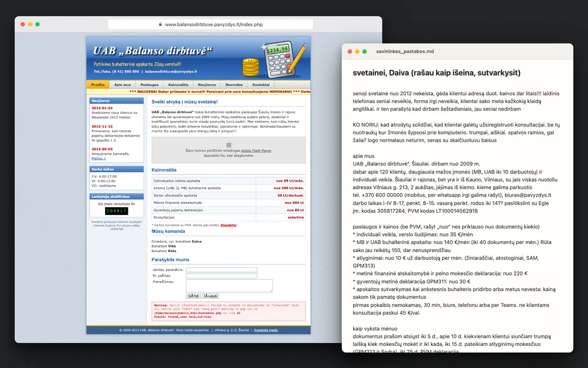Follow the Plačiau » news link
Viewport: 588px width, 368px height.
98,158
